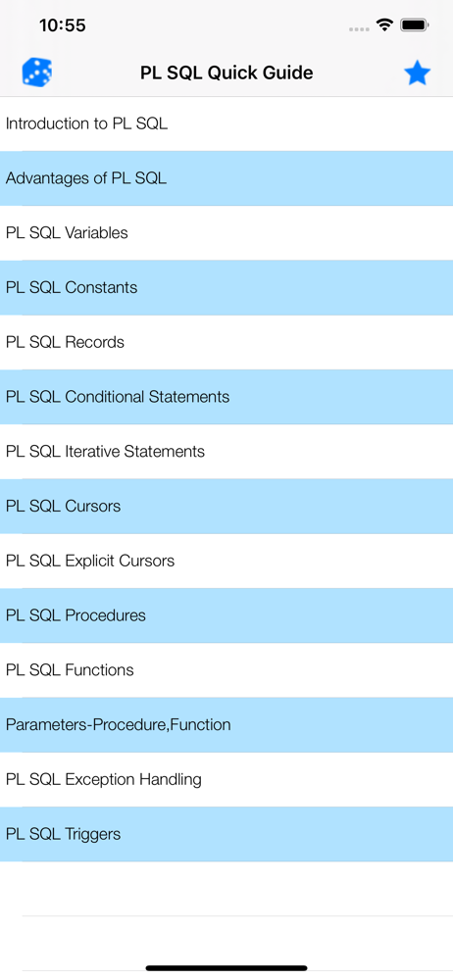
Task: Tap the Wi-Fi status icon
Action: pos(384,25)
